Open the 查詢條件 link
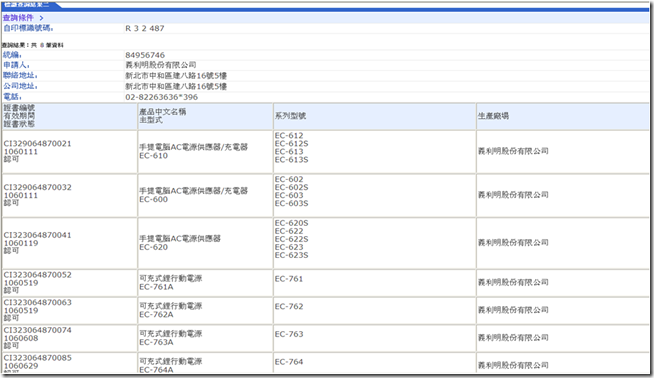Viewport: 654px width, 378px height. pyautogui.click(x=18, y=18)
